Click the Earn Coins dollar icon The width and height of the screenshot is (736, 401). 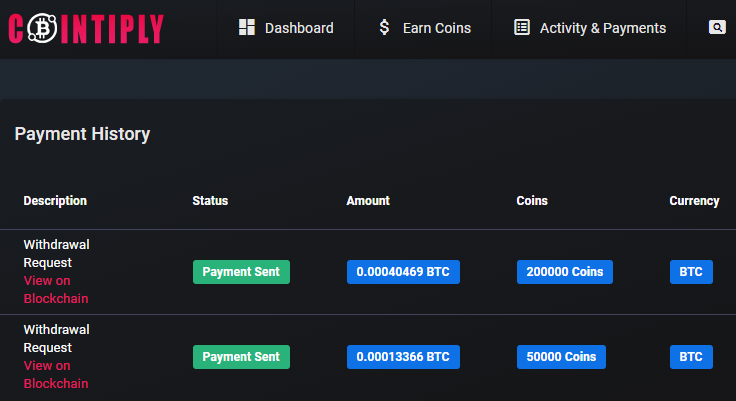[x=384, y=27]
